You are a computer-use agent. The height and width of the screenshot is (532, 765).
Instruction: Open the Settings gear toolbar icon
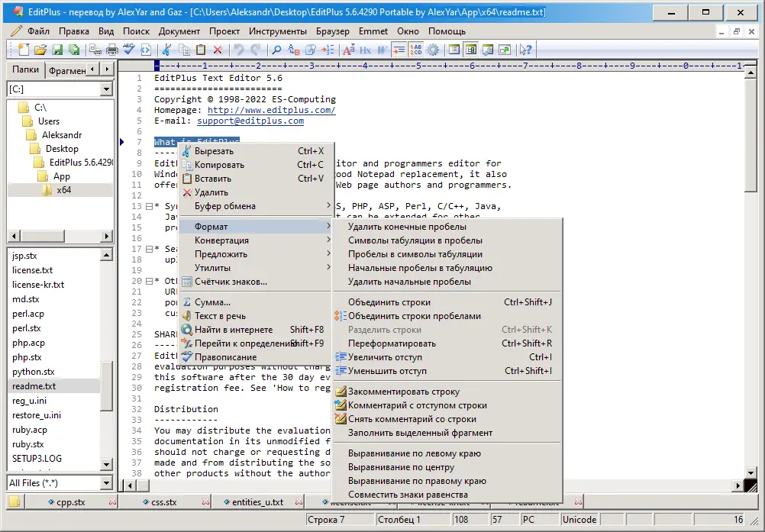[433, 50]
